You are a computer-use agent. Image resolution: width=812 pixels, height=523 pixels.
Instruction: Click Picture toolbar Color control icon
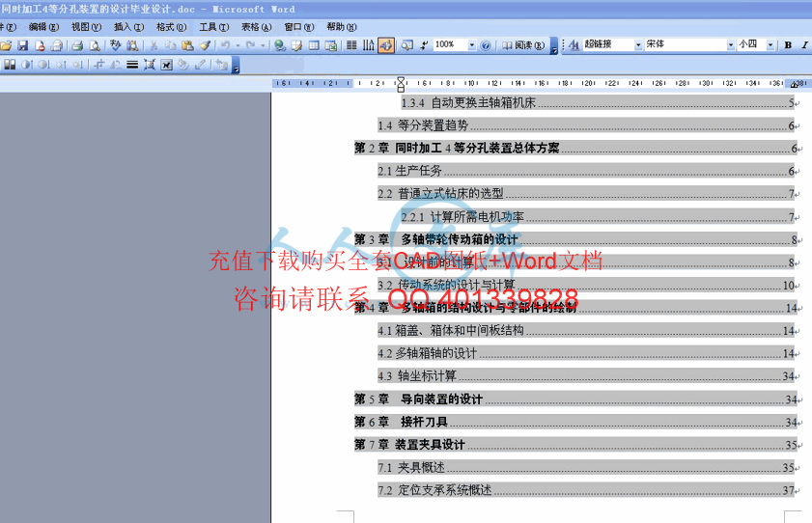(10, 65)
